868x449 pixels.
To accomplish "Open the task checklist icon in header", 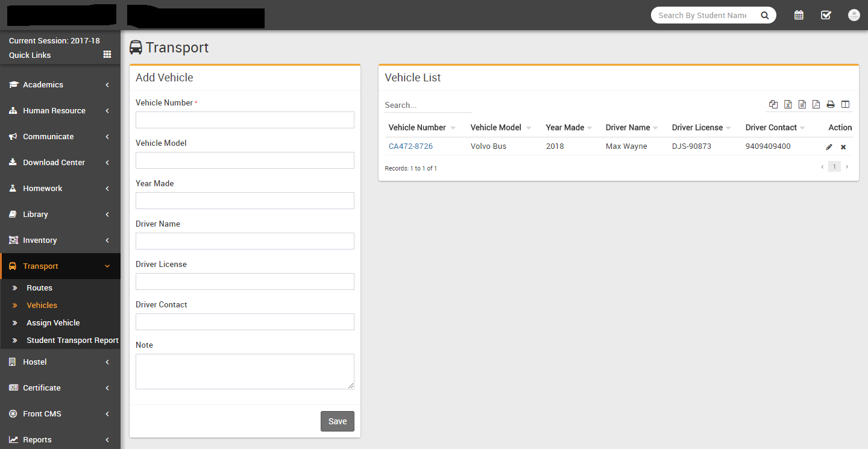I will click(x=826, y=15).
